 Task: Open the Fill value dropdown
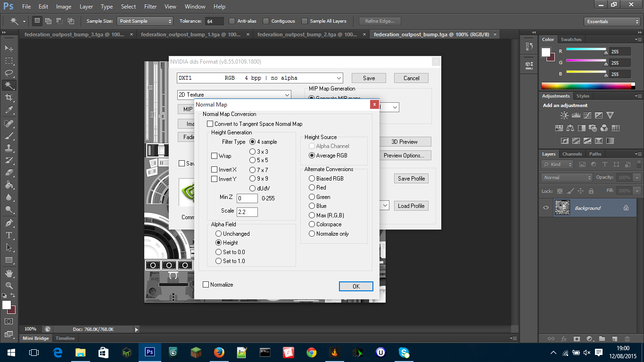tap(637, 191)
